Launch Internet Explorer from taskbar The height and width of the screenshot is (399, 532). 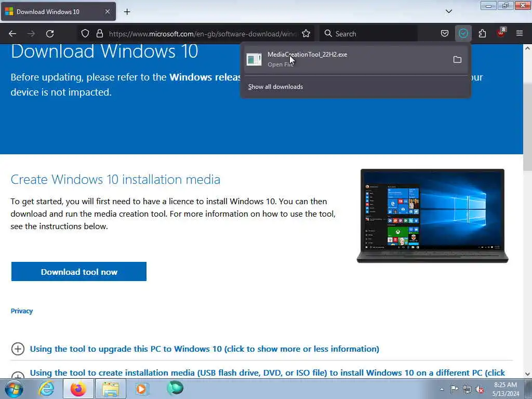tap(46, 389)
